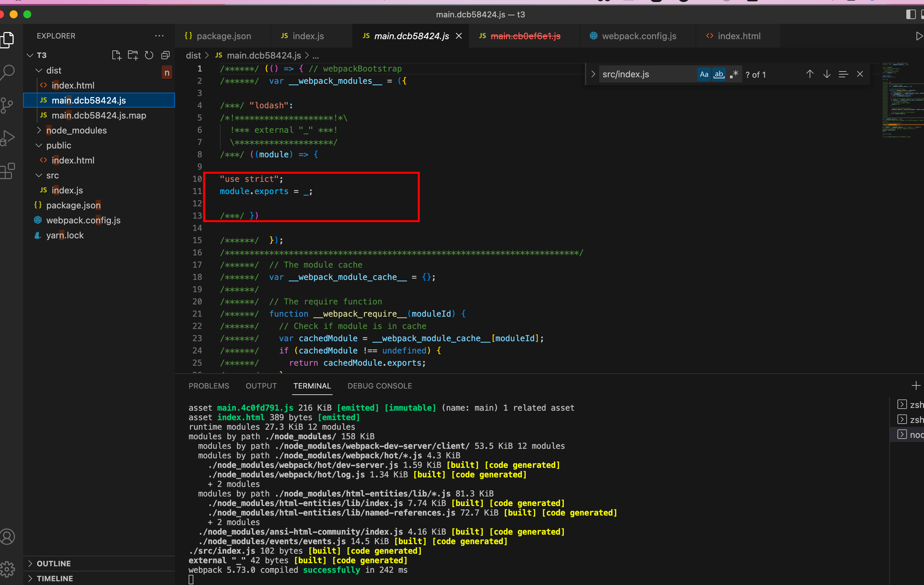924x585 pixels.
Task: Go to next find match
Action: point(827,74)
